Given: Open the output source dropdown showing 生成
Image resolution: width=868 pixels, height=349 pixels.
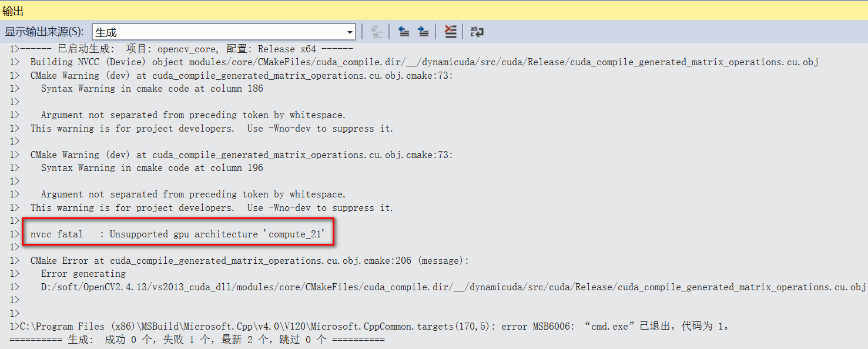Looking at the screenshot, I should [x=224, y=32].
